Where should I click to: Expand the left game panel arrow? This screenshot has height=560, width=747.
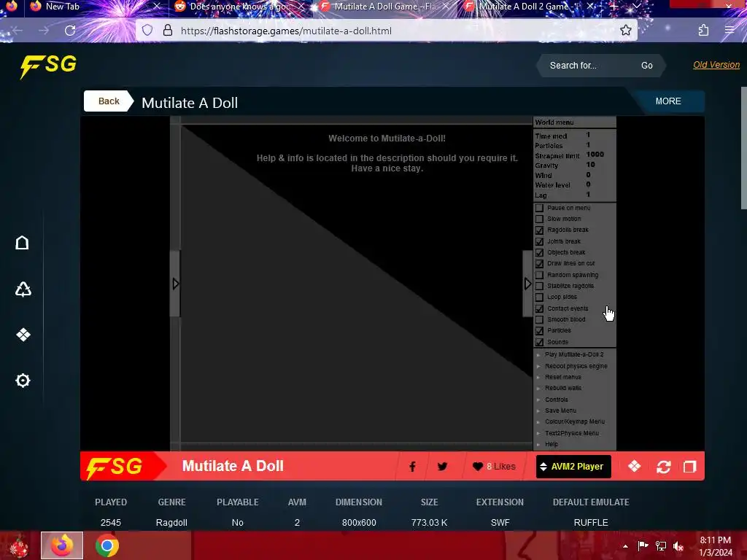175,284
